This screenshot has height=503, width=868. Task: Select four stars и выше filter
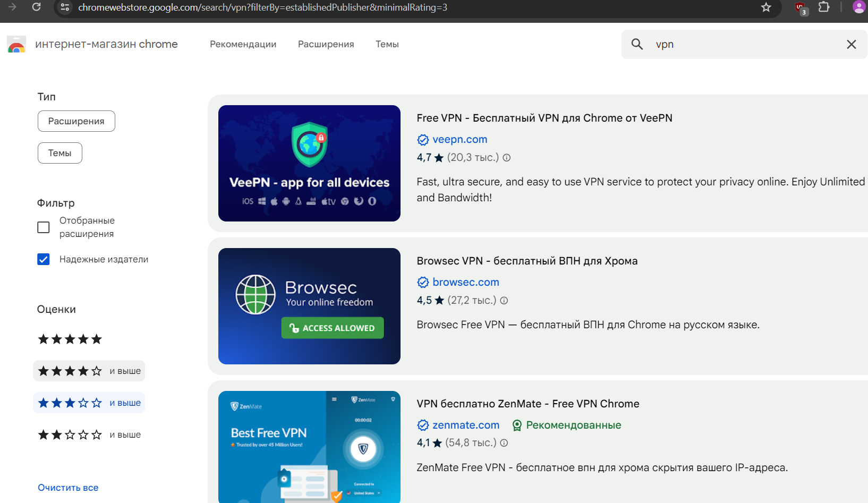click(x=89, y=371)
